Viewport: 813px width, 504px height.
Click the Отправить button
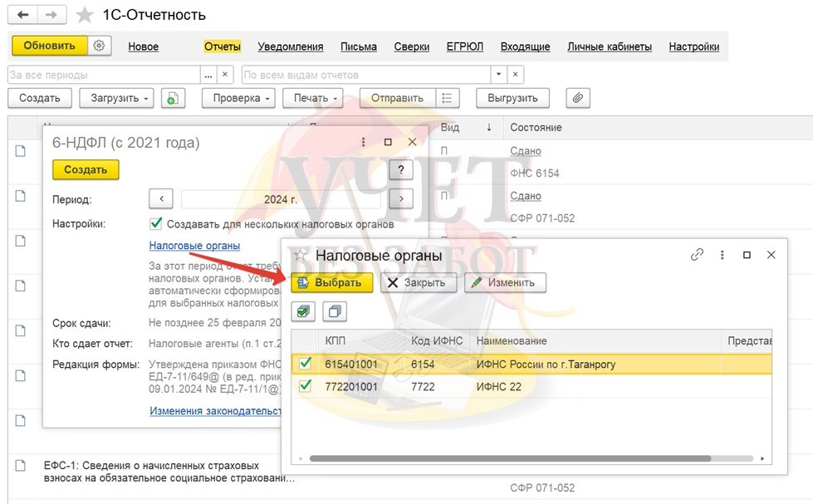tap(397, 98)
